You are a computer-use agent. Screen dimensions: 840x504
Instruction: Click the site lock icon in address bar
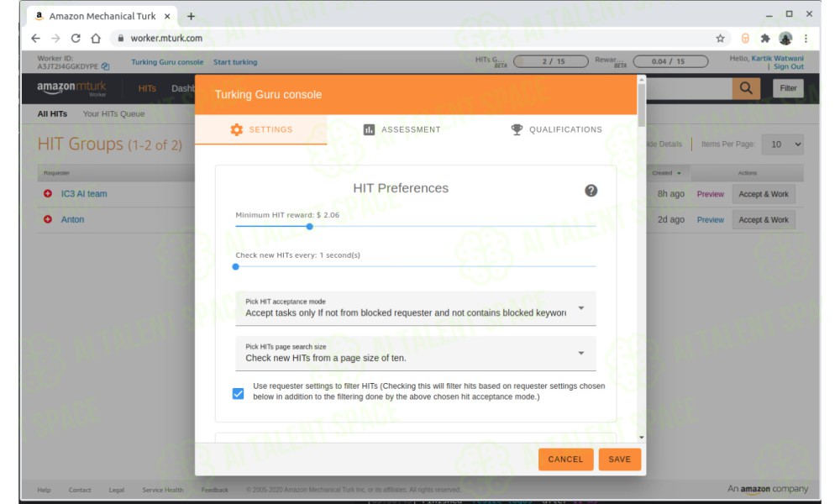pyautogui.click(x=120, y=38)
